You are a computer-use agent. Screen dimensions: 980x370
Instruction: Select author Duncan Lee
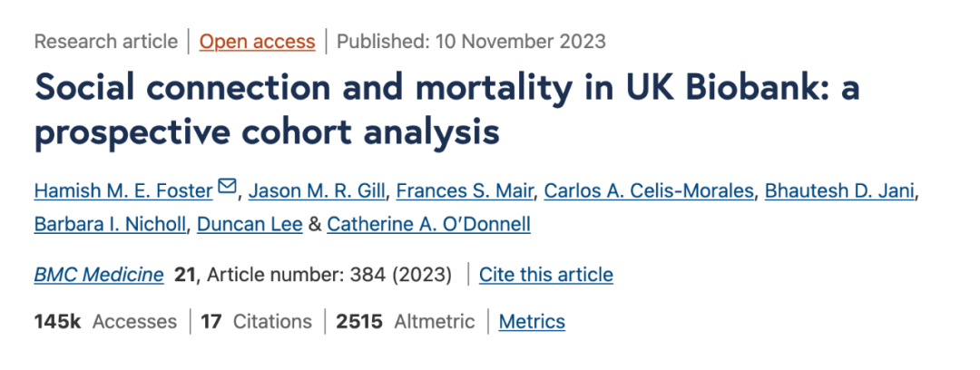(x=249, y=225)
